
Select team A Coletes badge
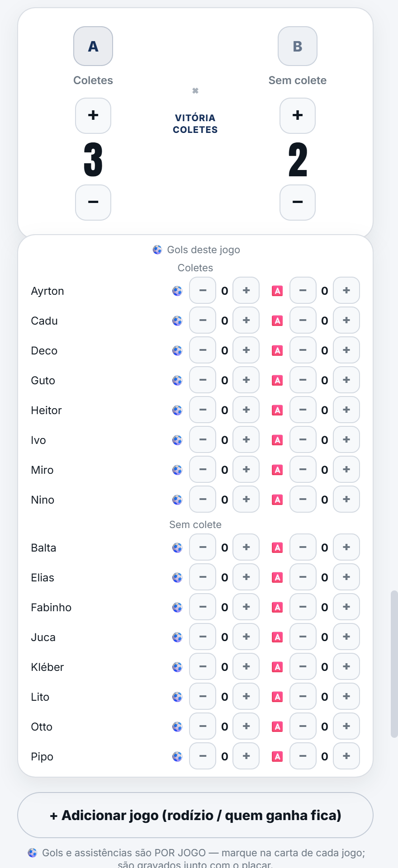coord(93,46)
